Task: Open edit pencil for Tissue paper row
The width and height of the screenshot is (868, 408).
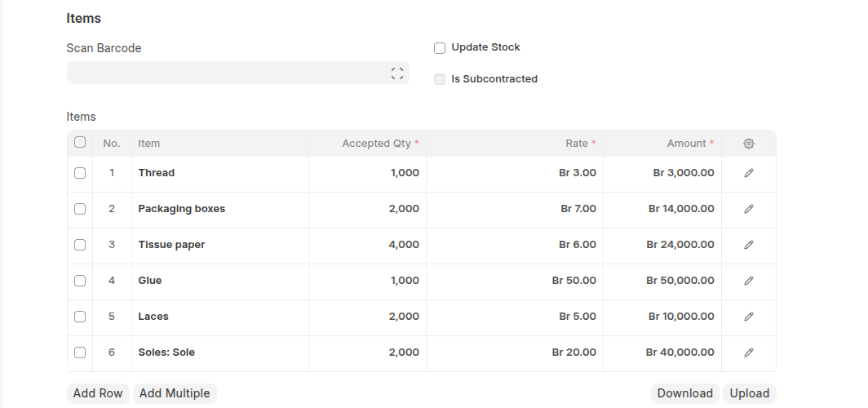Action: click(749, 245)
